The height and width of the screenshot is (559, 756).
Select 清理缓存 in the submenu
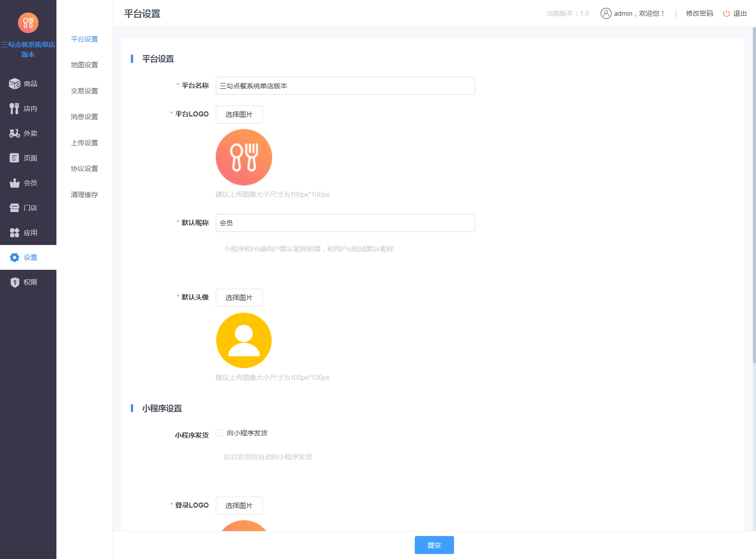(84, 195)
